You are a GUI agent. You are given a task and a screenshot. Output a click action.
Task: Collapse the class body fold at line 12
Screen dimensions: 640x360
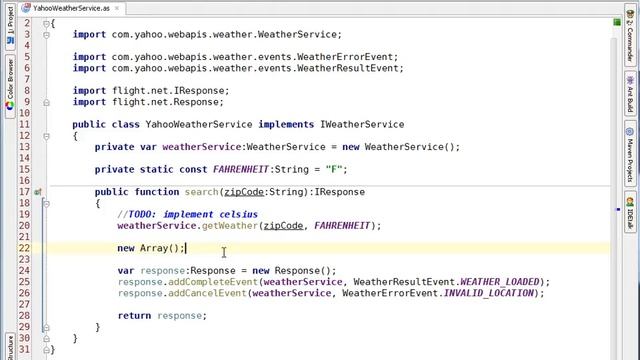click(x=46, y=136)
